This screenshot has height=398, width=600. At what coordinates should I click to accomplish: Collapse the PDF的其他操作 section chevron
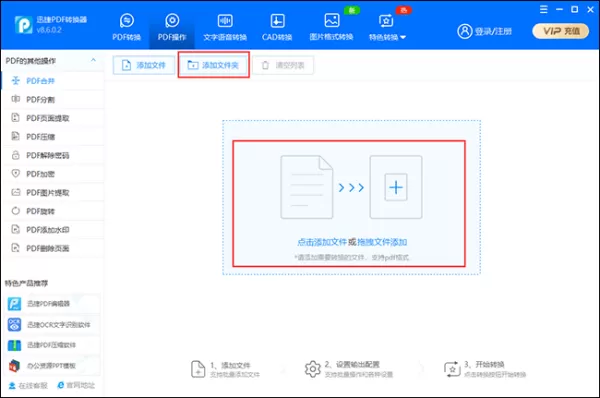click(93, 60)
